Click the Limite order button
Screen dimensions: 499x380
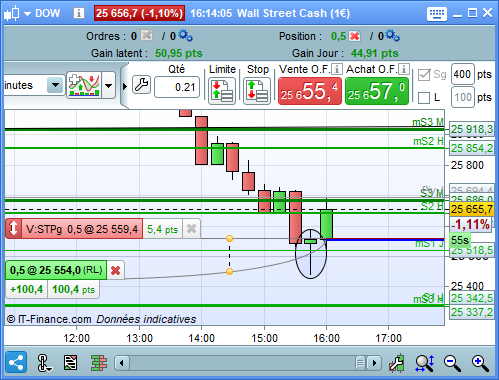click(x=222, y=91)
